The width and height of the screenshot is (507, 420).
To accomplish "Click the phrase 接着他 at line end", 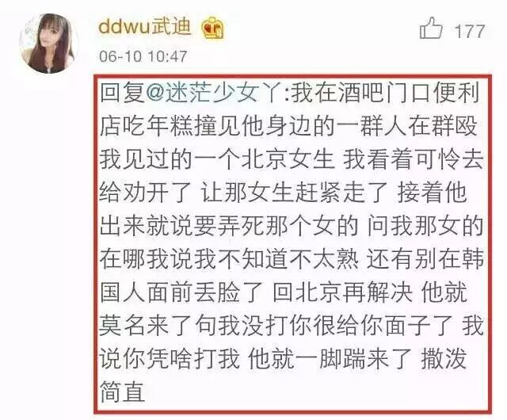I will tap(432, 193).
